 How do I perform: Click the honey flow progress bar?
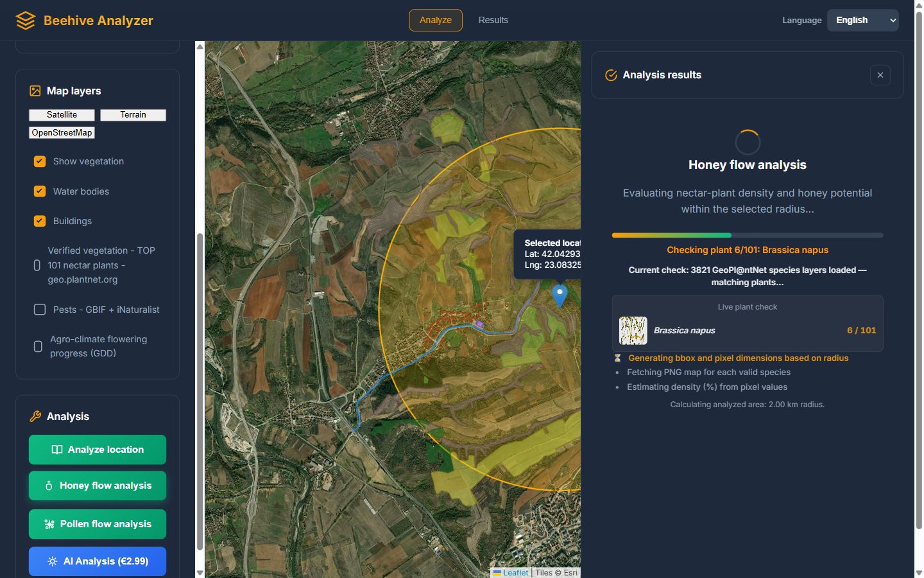748,235
